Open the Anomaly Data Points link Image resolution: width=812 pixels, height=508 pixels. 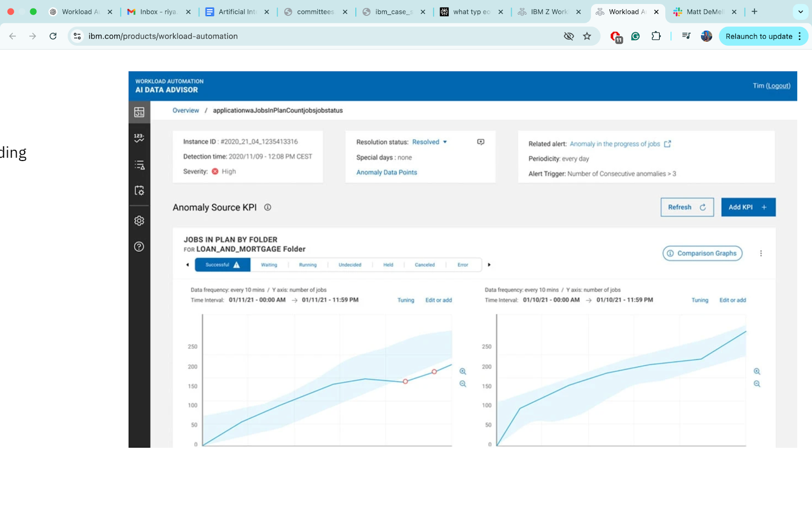387,172
